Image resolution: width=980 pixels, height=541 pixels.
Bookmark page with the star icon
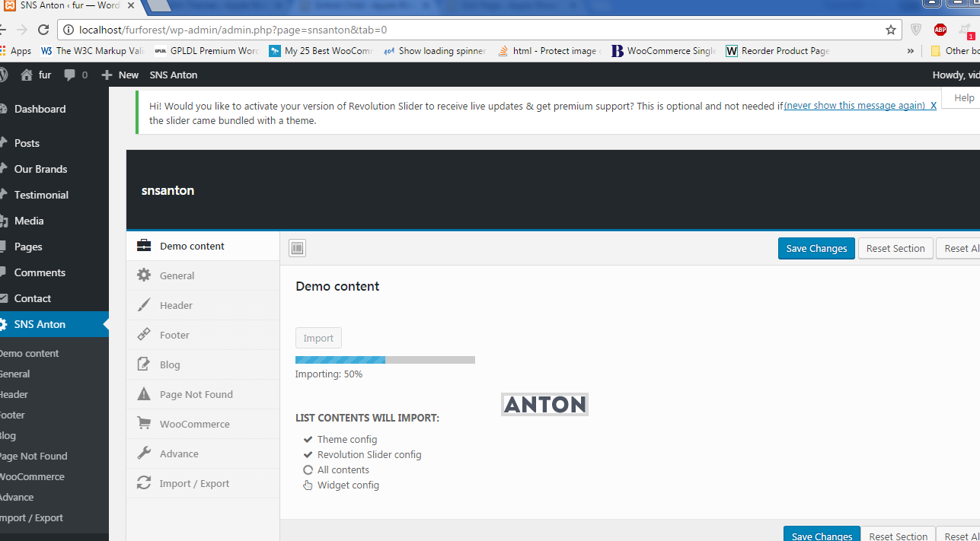coord(890,30)
